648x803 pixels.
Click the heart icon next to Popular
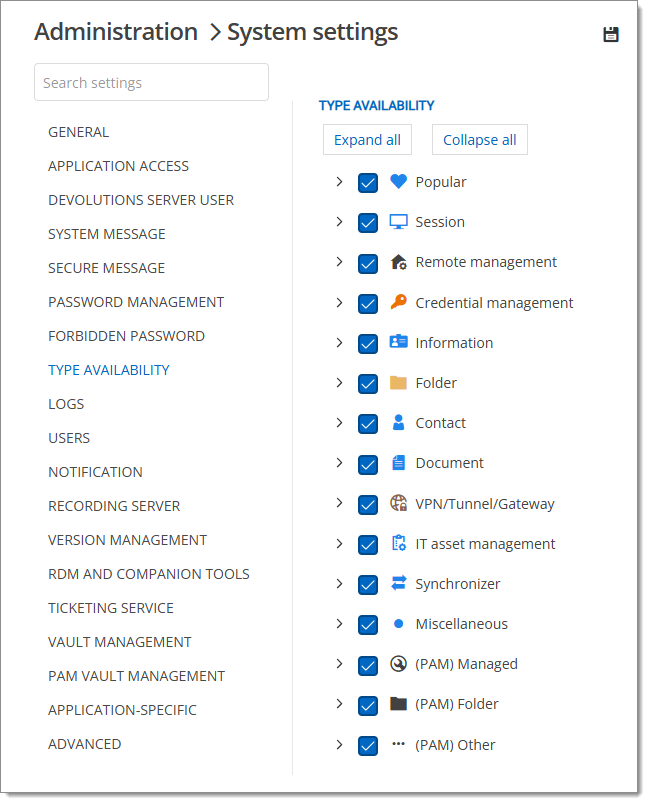(x=398, y=182)
